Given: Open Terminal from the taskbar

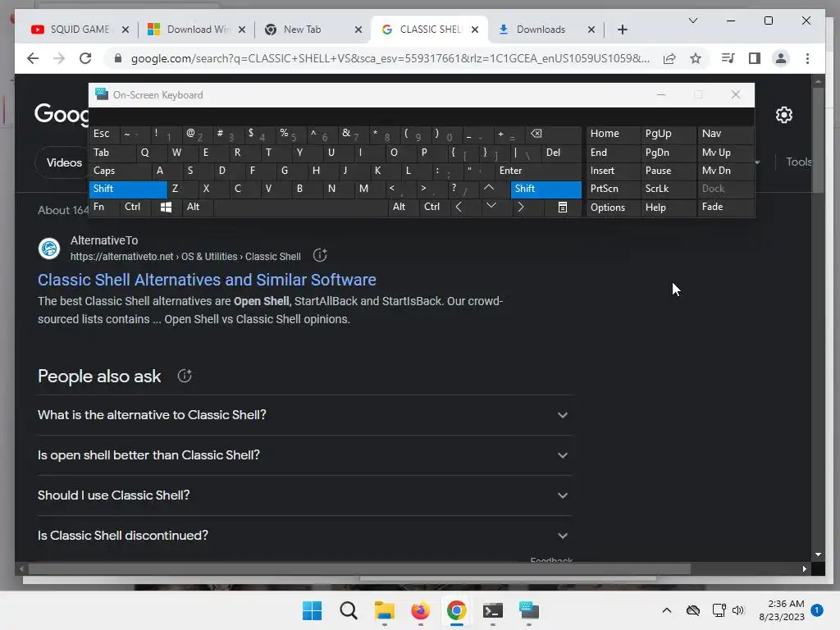Looking at the screenshot, I should click(492, 610).
